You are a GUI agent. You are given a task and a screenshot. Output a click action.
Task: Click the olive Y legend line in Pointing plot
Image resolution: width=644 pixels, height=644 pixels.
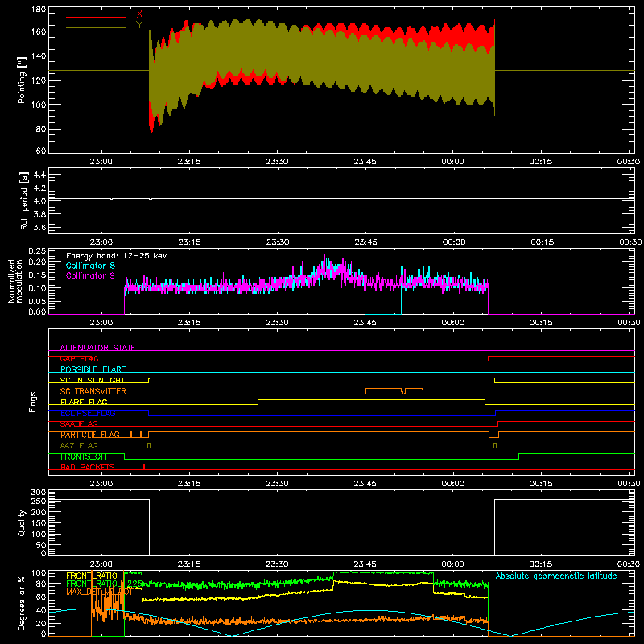(x=96, y=27)
